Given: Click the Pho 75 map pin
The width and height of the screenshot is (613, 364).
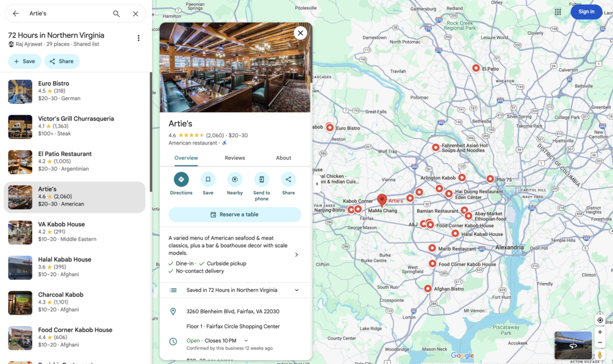Looking at the screenshot, I should [x=490, y=179].
